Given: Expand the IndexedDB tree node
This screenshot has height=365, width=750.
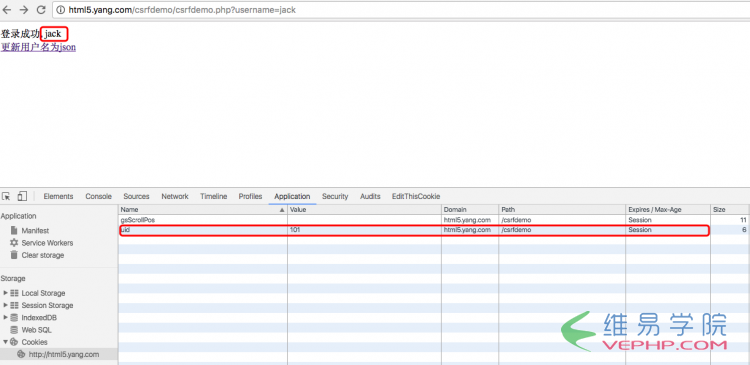Looking at the screenshot, I should click(x=6, y=318).
